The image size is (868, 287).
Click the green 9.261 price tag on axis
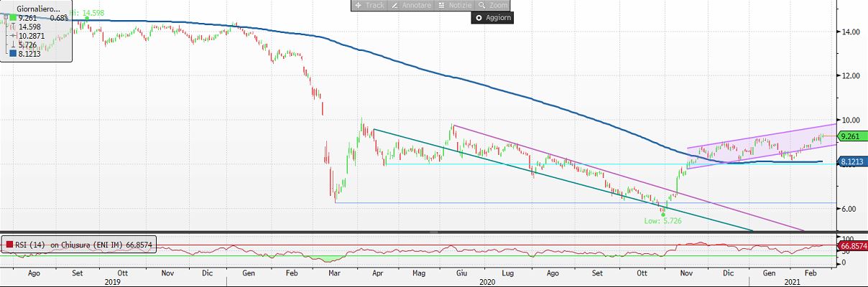click(851, 136)
